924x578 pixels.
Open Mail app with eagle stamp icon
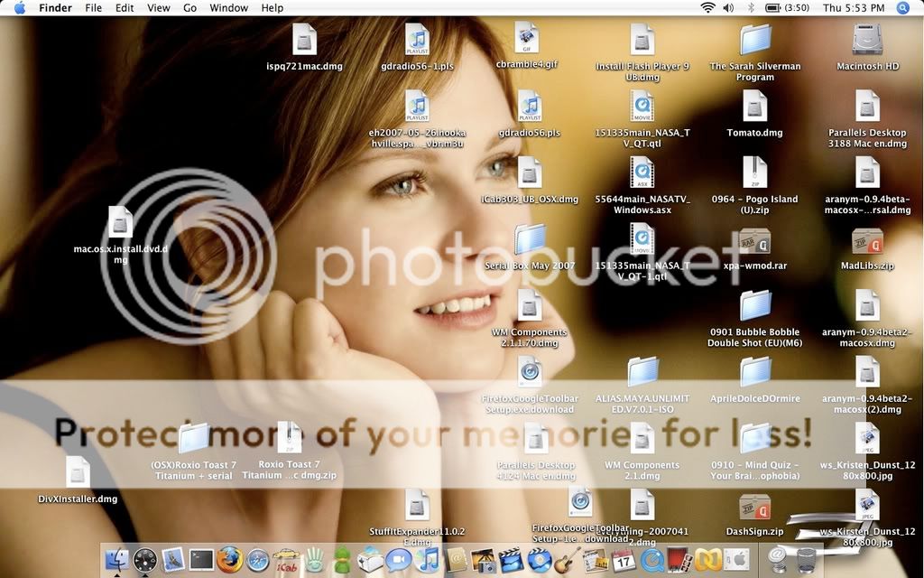[x=172, y=559]
